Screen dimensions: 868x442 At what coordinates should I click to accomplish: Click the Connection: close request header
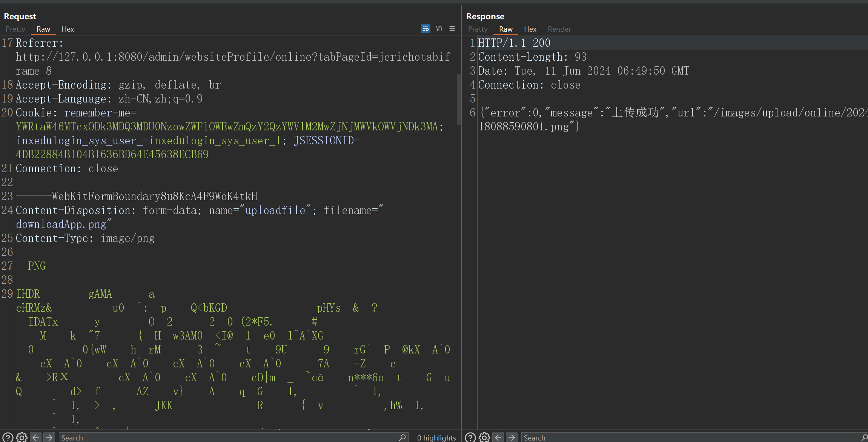(x=67, y=168)
